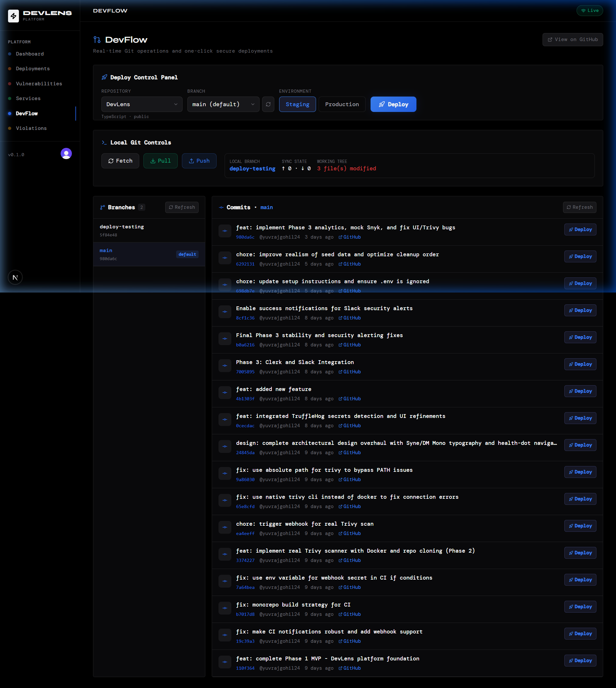The height and width of the screenshot is (688, 616).
Task: Click the refresh icon beside Branch dropdown
Action: pyautogui.click(x=268, y=104)
